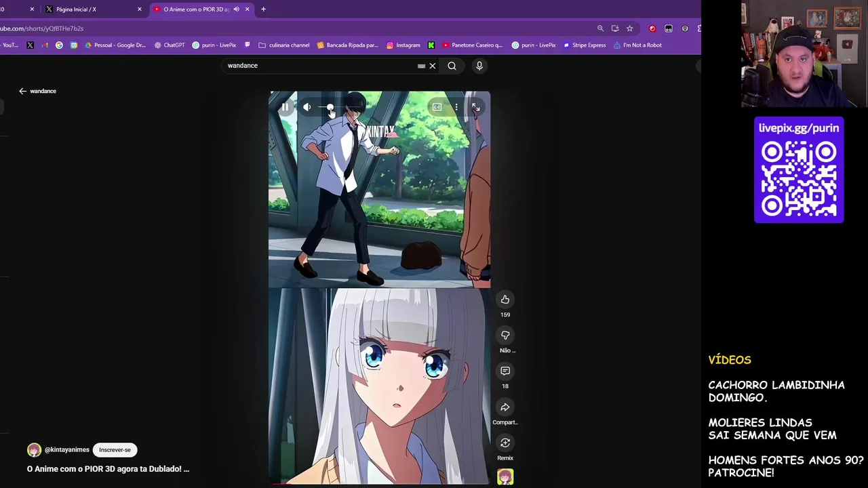
Task: Click the install/cast icon in address bar
Action: click(615, 28)
